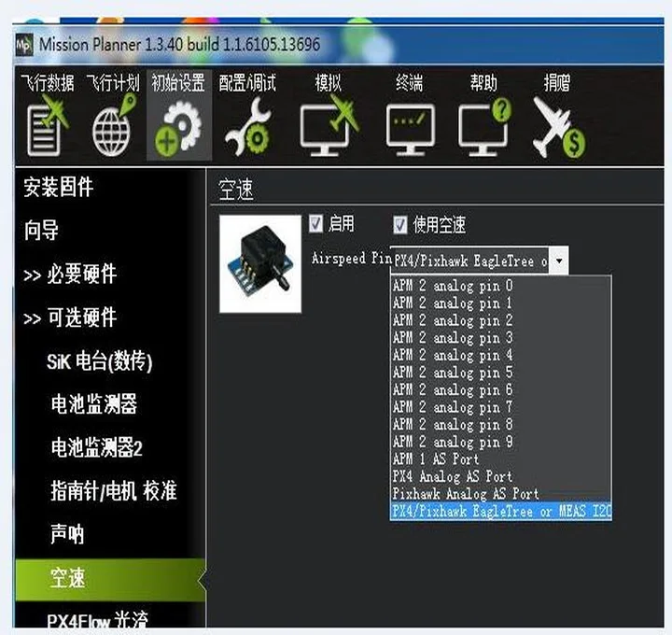Select APM 2 analog pin 5

[x=500, y=373]
